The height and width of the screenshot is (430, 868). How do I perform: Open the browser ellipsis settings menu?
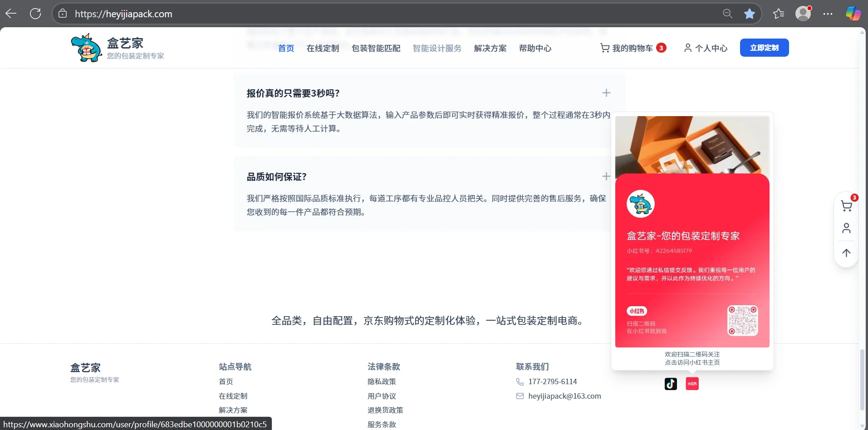coord(828,14)
